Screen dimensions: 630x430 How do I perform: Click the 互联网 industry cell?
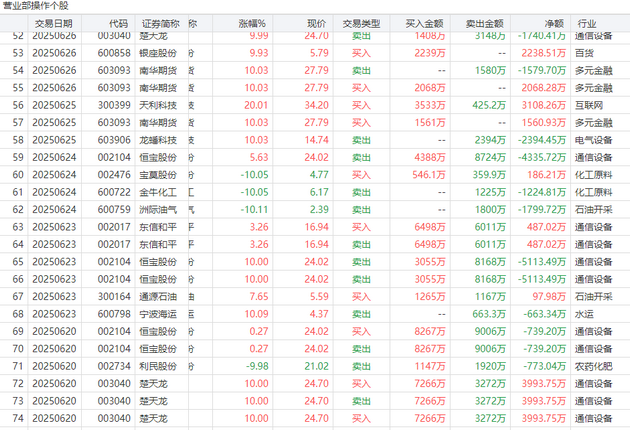click(x=589, y=105)
